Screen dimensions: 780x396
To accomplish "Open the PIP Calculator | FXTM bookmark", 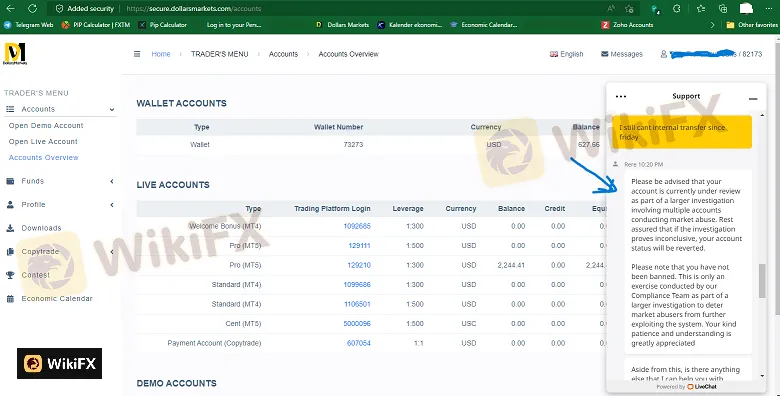I will click(x=96, y=25).
